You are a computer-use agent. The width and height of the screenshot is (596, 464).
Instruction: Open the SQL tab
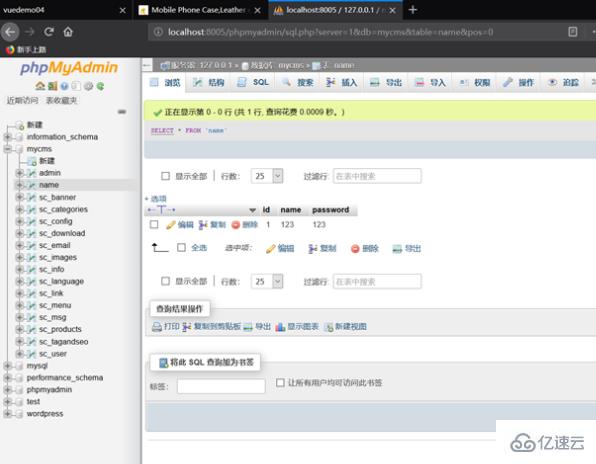point(253,82)
